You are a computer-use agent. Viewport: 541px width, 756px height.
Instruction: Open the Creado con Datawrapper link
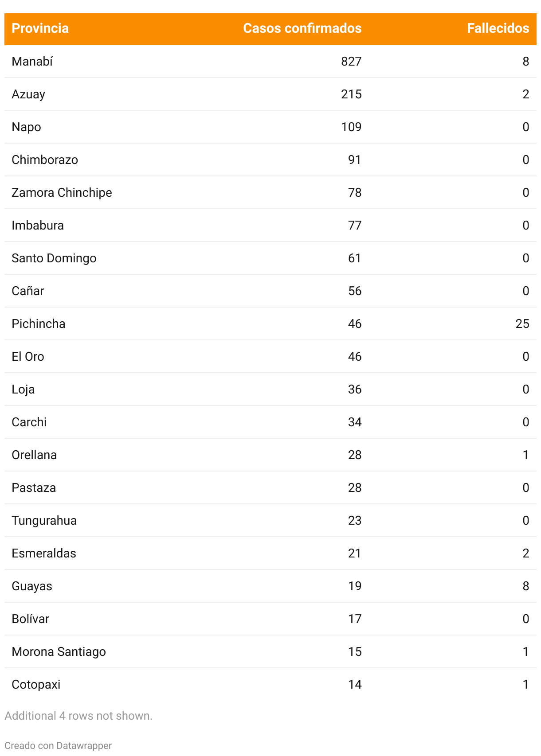coord(58,745)
